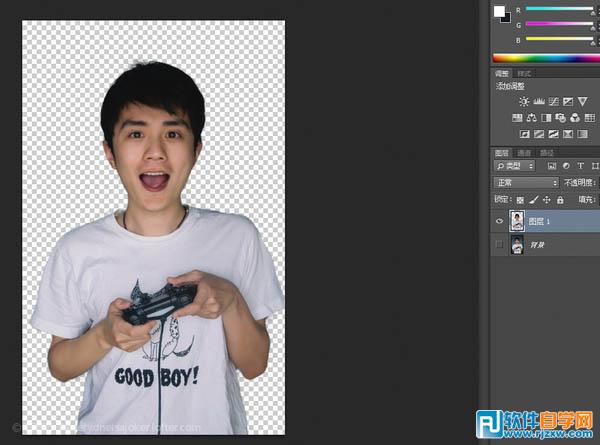Open the blend mode dropdown 正常
Viewport: 600px width, 445px height.
pyautogui.click(x=526, y=183)
